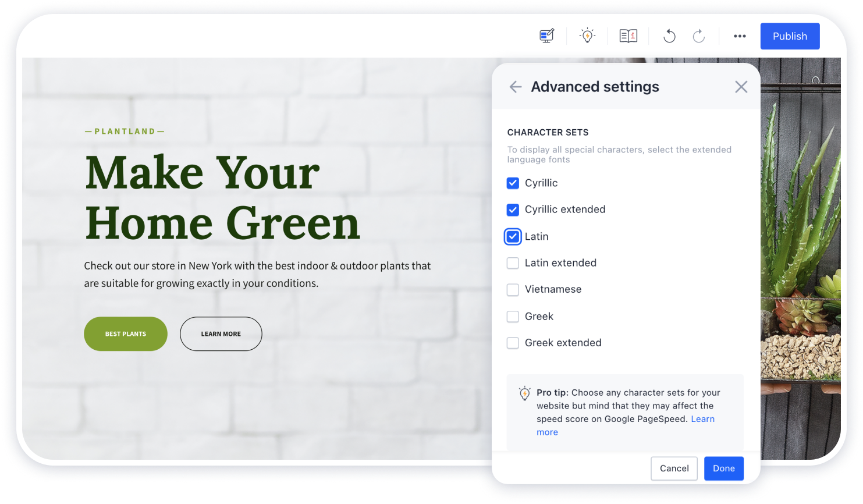Click the green BEST PLANTS button
Viewport: 863px width, 504px height.
[x=126, y=334]
